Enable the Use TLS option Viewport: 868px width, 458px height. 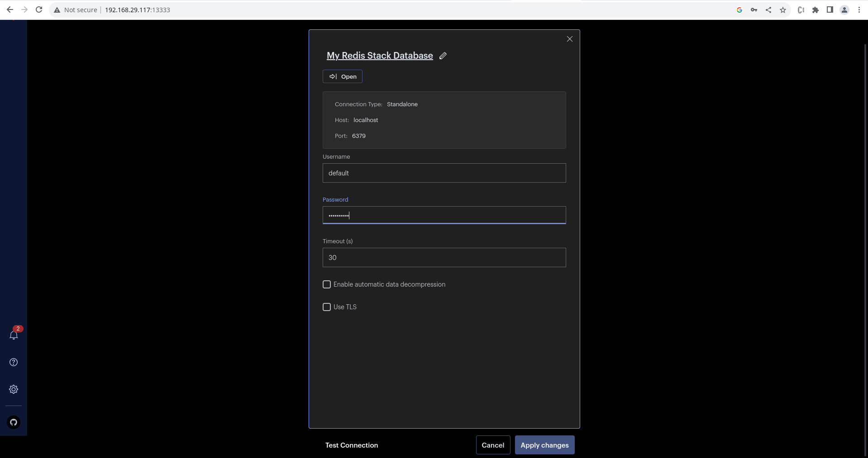[x=327, y=307]
